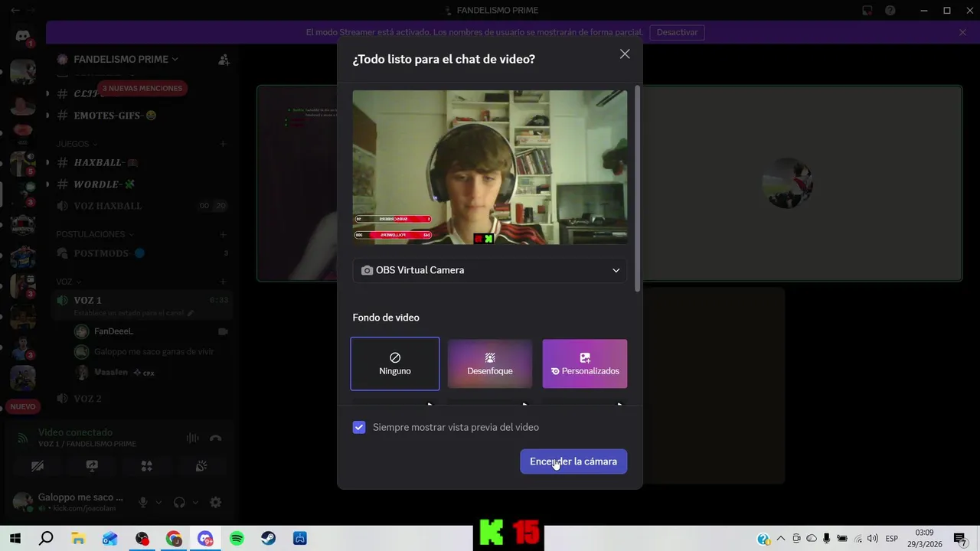This screenshot has width=980, height=551.
Task: Toggle Siempre mostrar vista previa checkbox
Action: tap(359, 427)
